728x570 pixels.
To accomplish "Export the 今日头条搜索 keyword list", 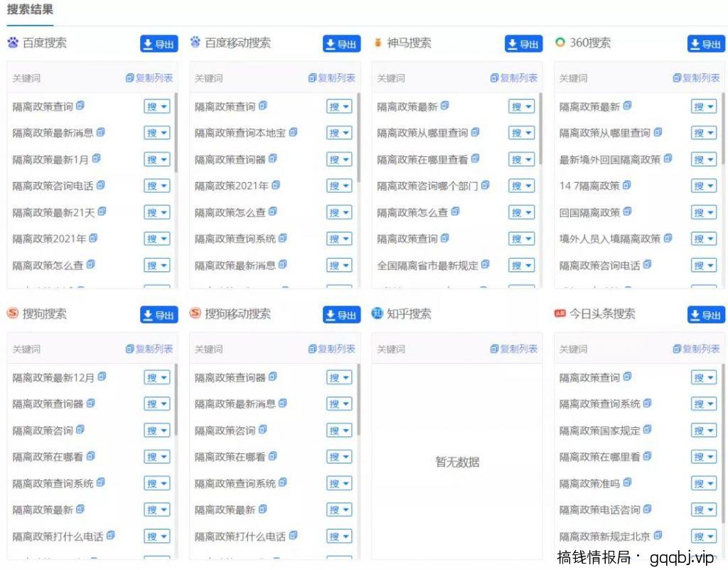I will point(705,314).
